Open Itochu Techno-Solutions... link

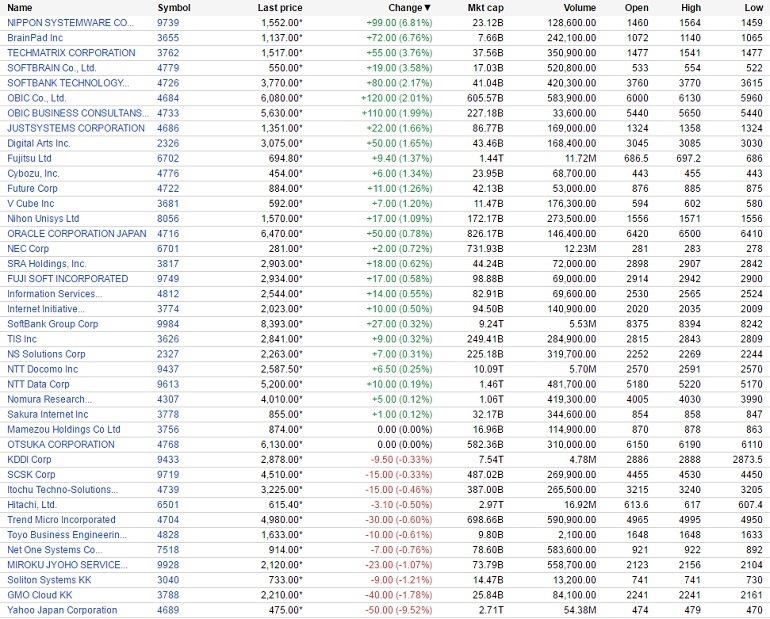coord(62,489)
